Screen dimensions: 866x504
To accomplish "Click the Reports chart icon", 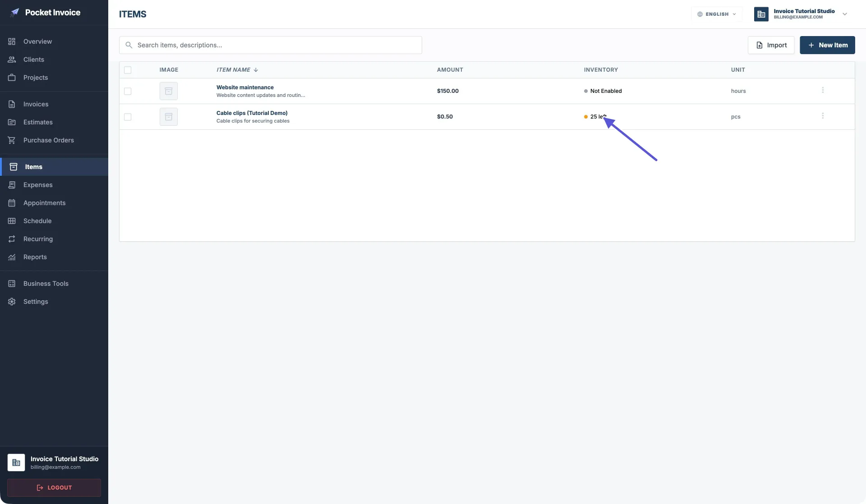I will click(x=12, y=257).
